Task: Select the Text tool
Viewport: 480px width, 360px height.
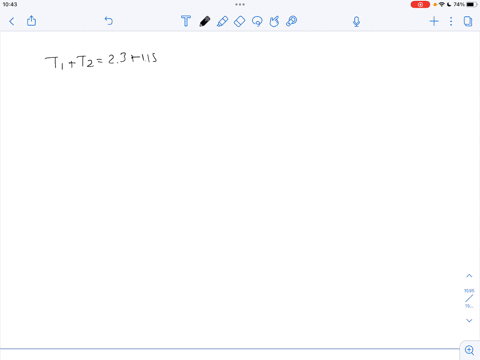Action: click(x=186, y=21)
